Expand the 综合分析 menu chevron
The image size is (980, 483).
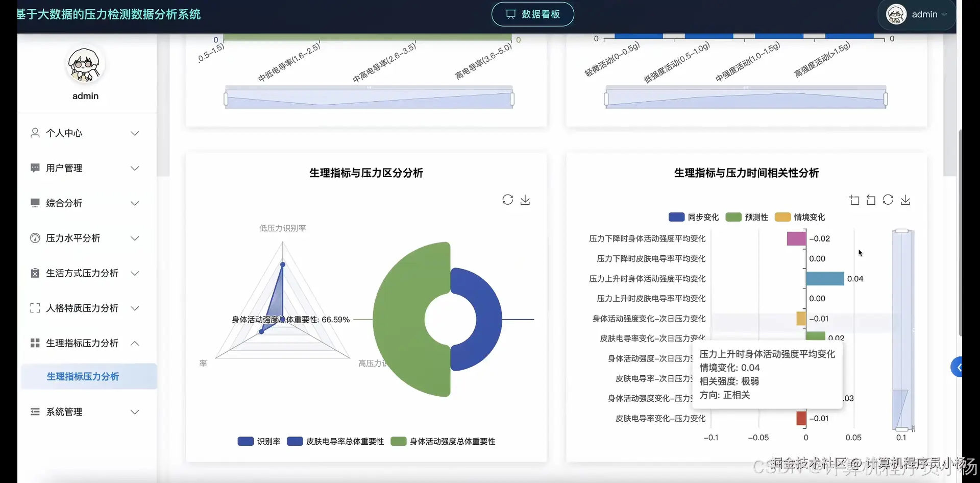pyautogui.click(x=135, y=203)
